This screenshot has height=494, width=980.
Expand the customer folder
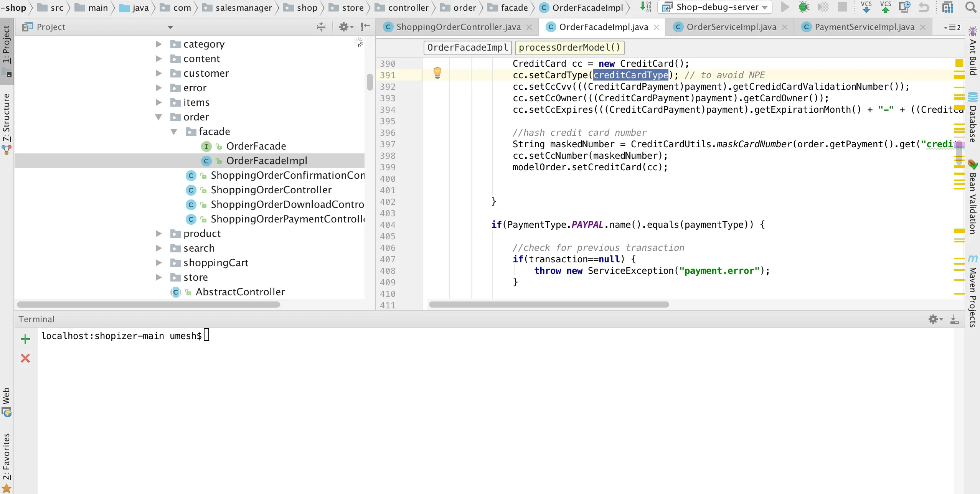tap(158, 73)
